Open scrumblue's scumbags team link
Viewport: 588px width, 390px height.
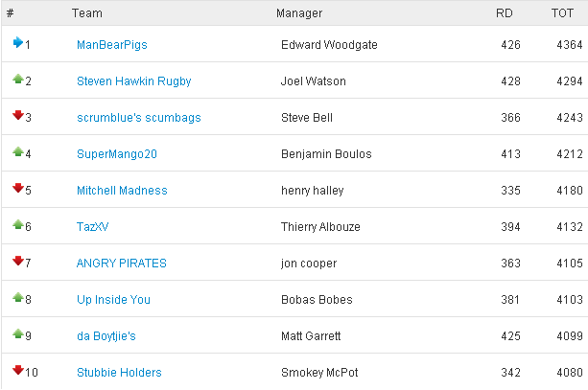point(139,118)
